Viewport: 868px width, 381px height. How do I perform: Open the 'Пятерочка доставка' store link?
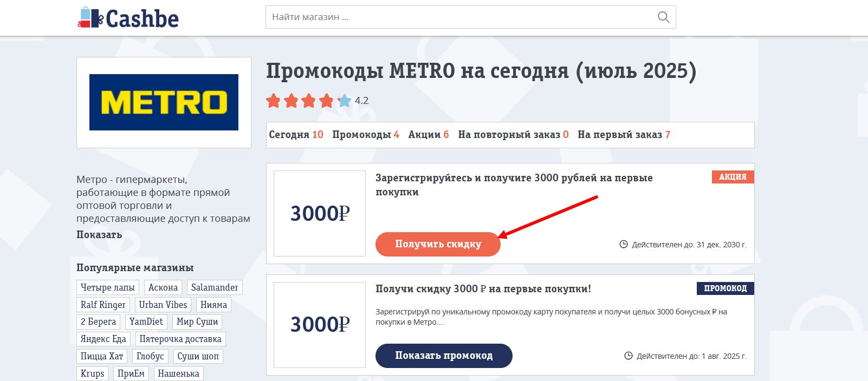tap(180, 339)
